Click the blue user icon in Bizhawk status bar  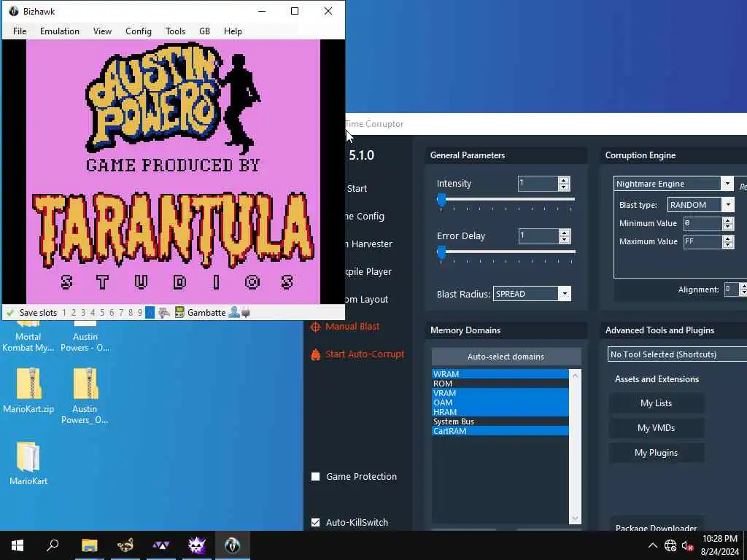234,312
